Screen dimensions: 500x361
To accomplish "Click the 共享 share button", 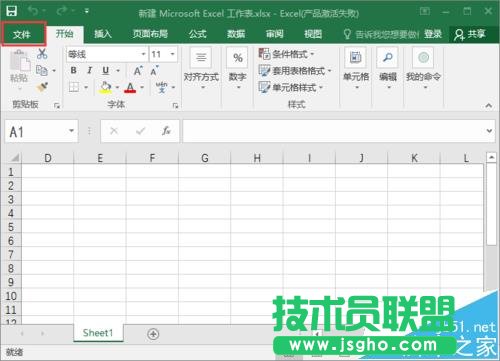I will coord(470,34).
